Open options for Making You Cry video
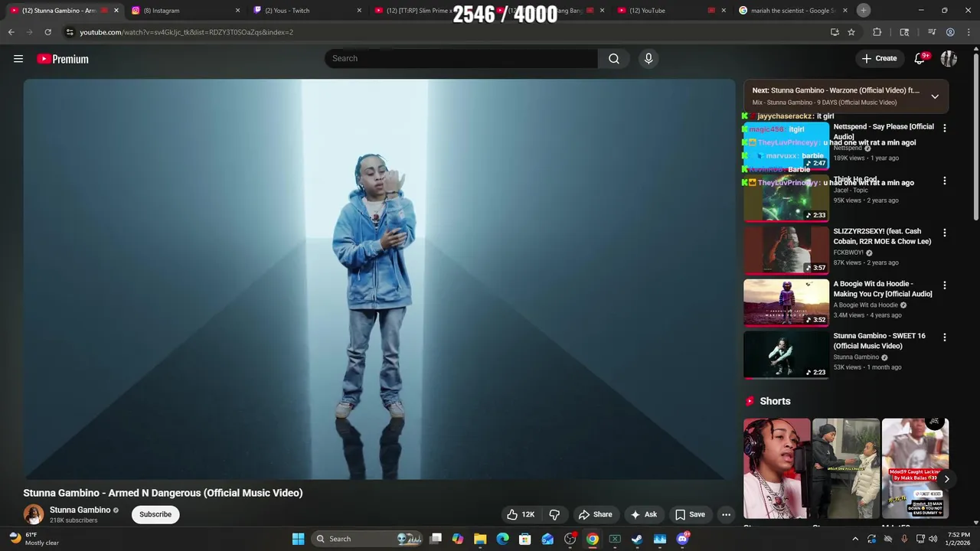The width and height of the screenshot is (980, 551). coord(944,285)
